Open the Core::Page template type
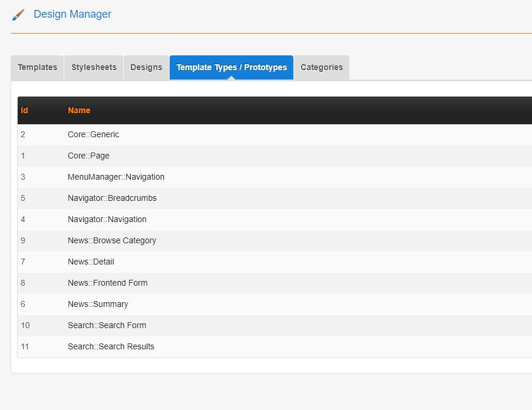 click(88, 156)
